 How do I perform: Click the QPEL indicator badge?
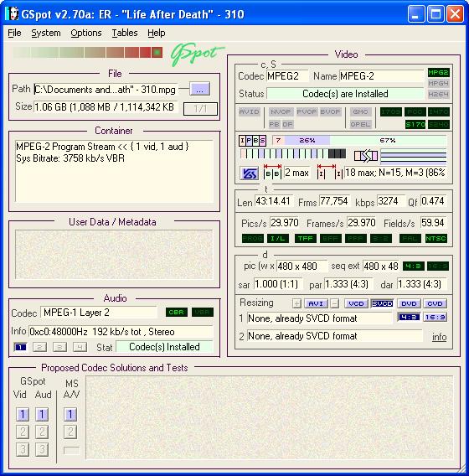pos(360,124)
